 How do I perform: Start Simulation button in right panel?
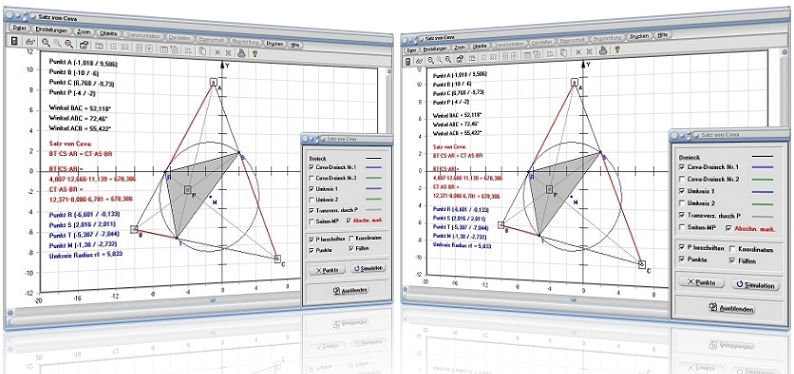(755, 285)
